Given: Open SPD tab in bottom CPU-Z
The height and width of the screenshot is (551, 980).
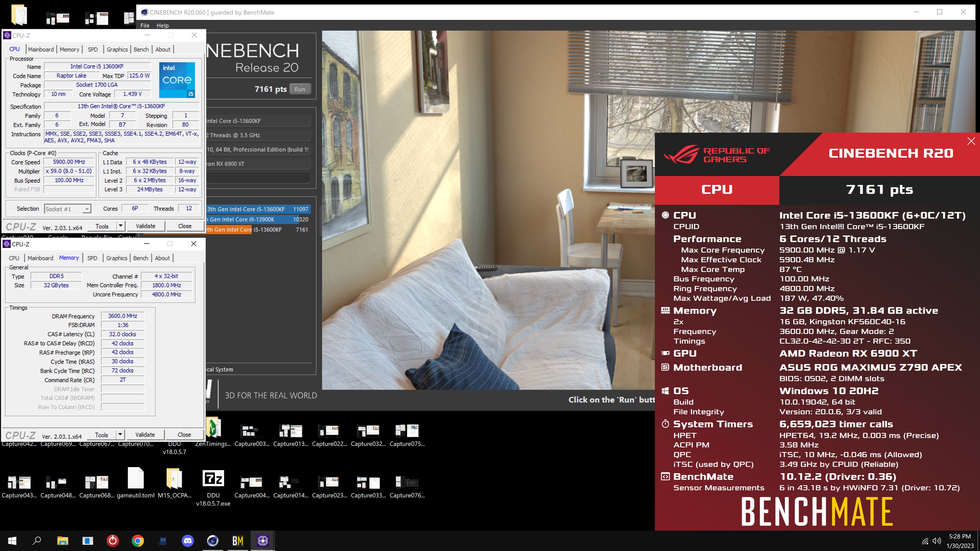Looking at the screenshot, I should (x=92, y=258).
